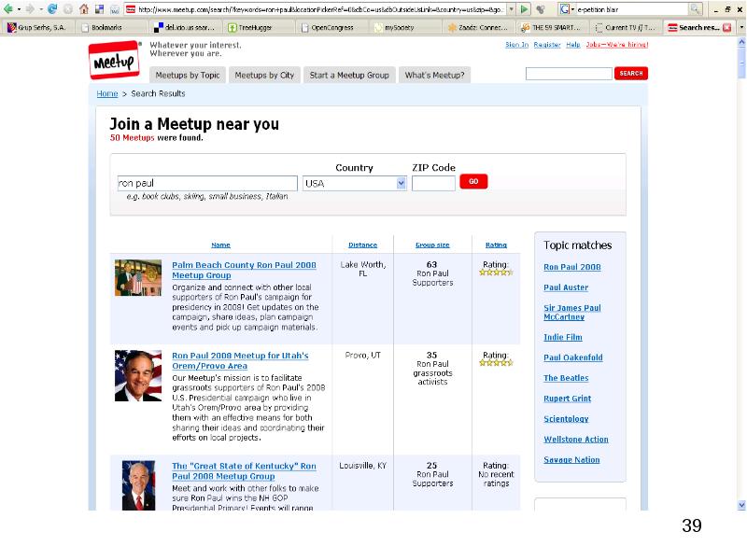Open the Palm Beach County group photo
This screenshot has width=747, height=560.
click(138, 278)
